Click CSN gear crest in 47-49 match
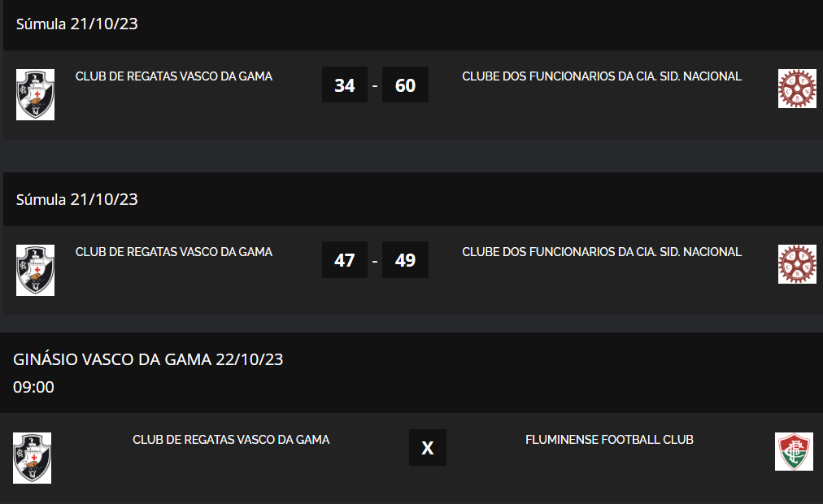 (x=797, y=264)
